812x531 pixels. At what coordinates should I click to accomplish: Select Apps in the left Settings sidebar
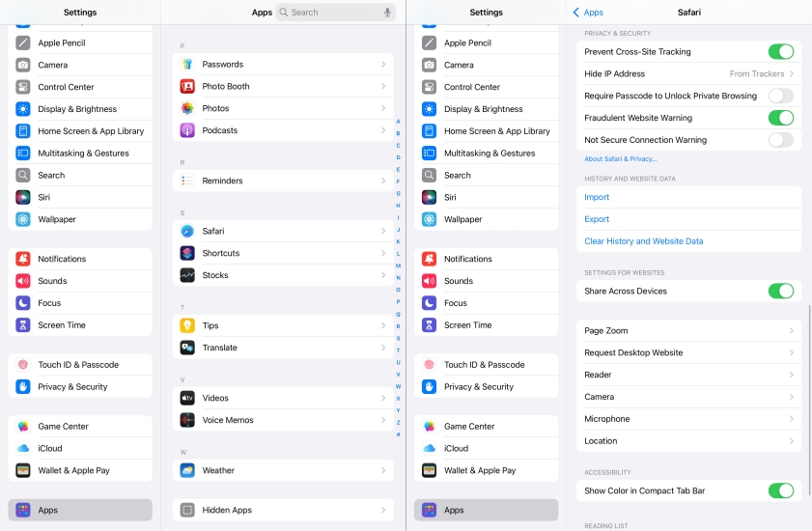[x=80, y=511]
